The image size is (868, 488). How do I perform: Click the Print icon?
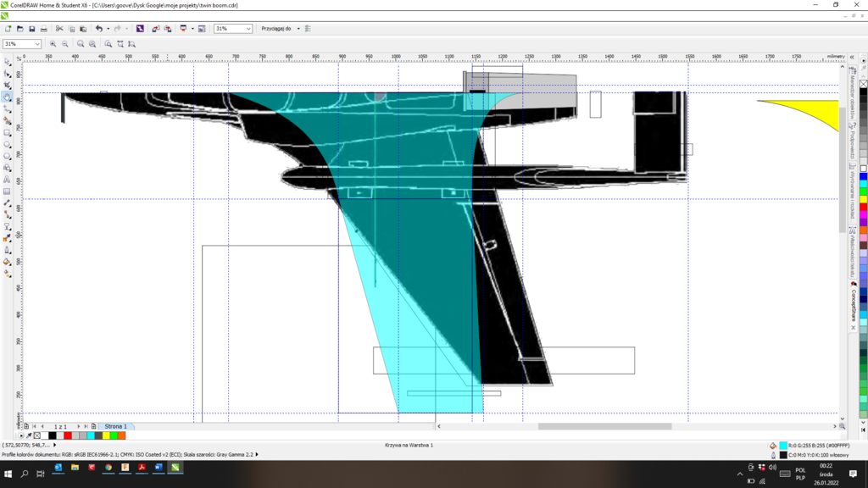click(x=44, y=29)
